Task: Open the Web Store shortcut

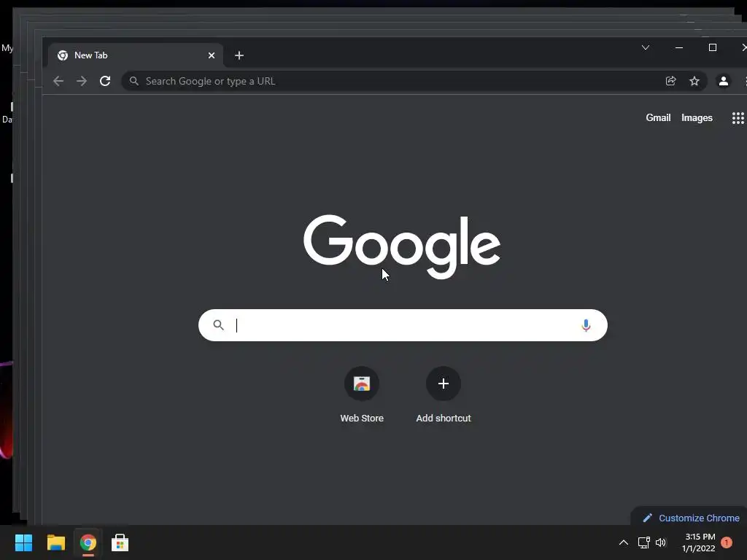Action: (x=362, y=395)
